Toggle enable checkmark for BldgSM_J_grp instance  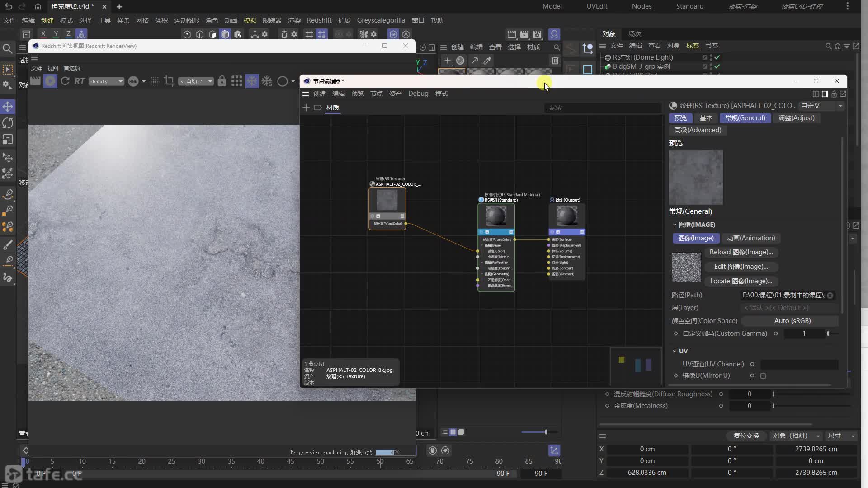coord(717,66)
